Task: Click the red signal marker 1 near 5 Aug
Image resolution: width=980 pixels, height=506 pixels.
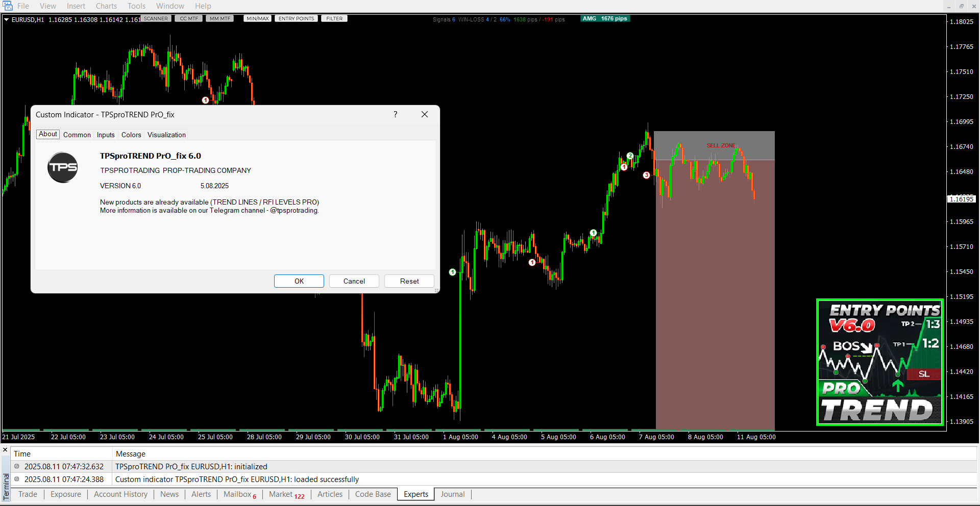Action: [x=532, y=262]
